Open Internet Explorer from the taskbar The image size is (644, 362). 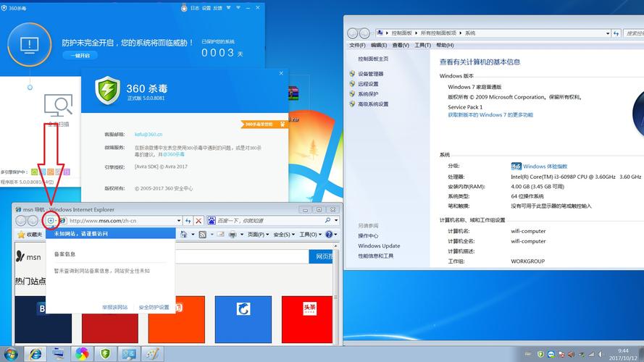tap(35, 354)
